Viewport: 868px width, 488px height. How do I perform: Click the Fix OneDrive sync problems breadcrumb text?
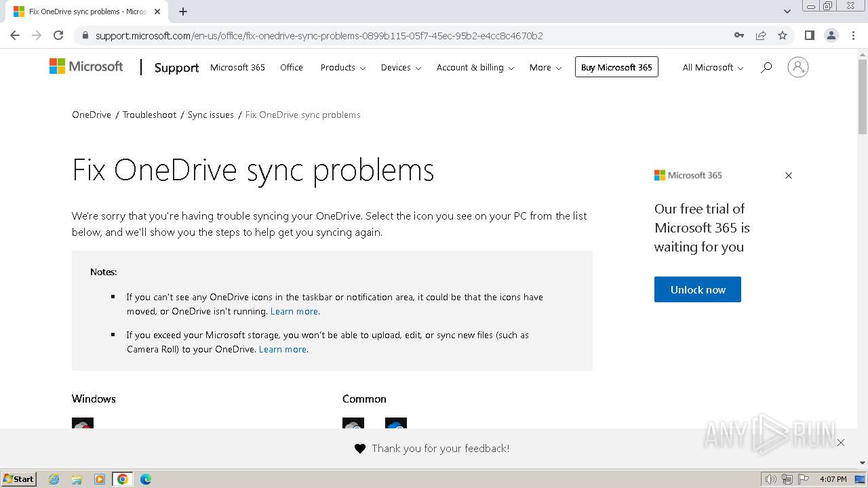(x=302, y=115)
